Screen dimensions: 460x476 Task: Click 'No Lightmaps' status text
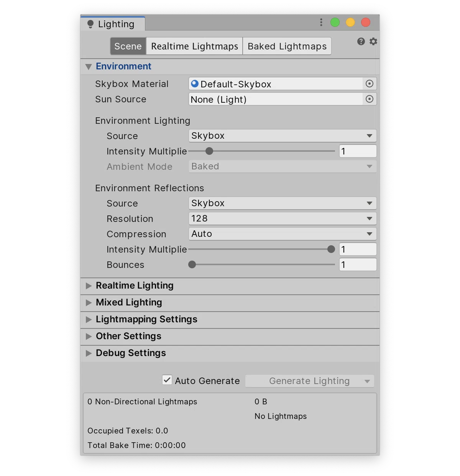point(281,416)
